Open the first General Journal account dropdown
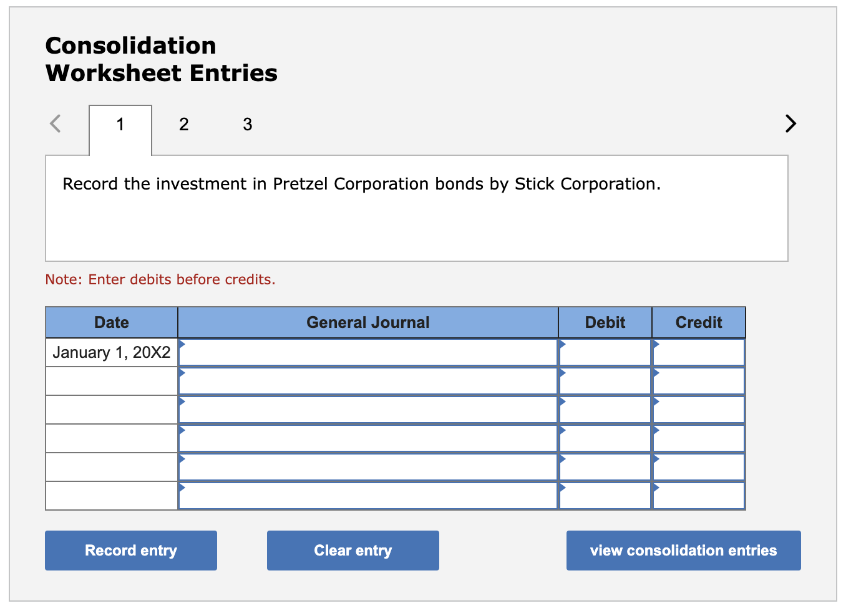 (368, 352)
